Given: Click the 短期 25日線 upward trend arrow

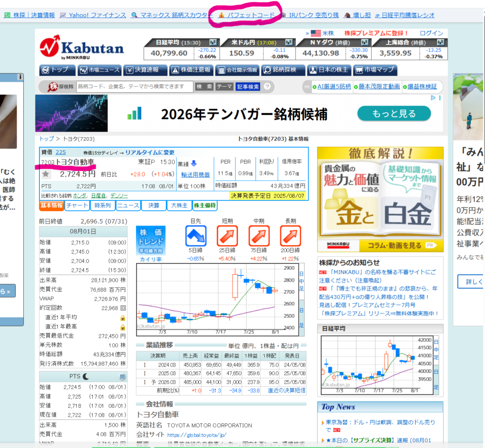Looking at the screenshot, I should (x=227, y=236).
